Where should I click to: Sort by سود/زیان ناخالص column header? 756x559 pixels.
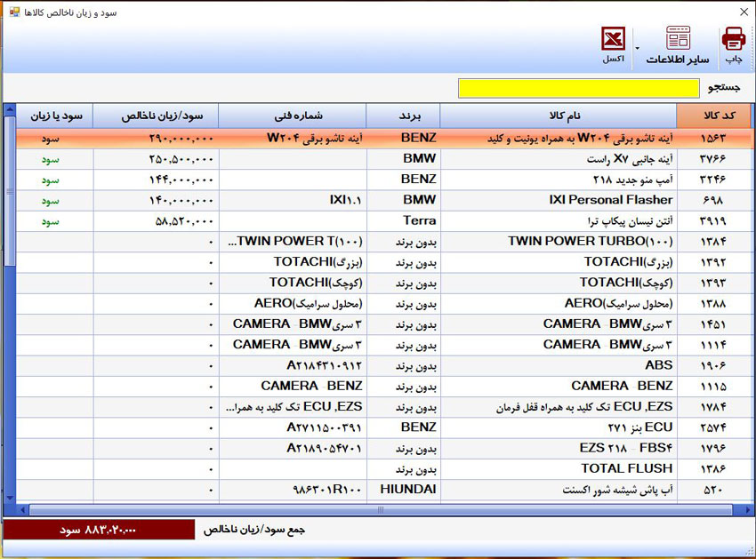coord(156,116)
